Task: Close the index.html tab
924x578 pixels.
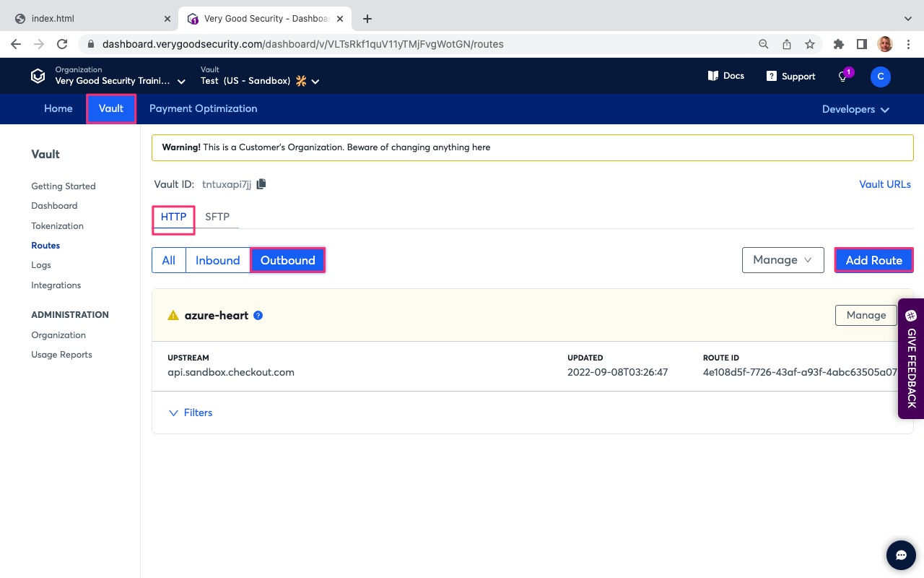Action: (167, 19)
